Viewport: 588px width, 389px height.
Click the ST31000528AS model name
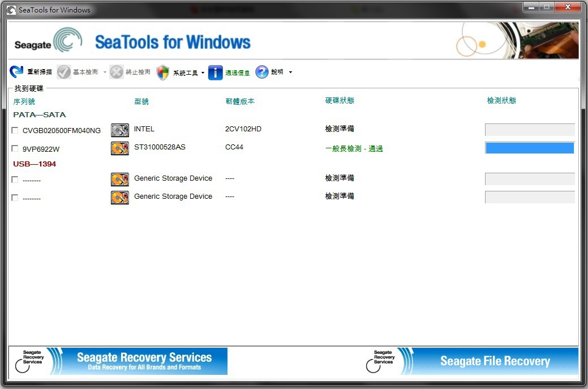point(160,147)
